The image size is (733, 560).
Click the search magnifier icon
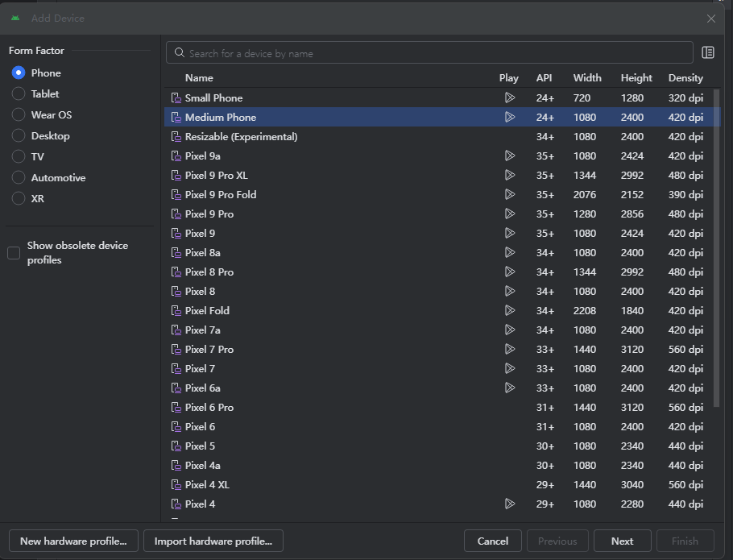[x=180, y=53]
